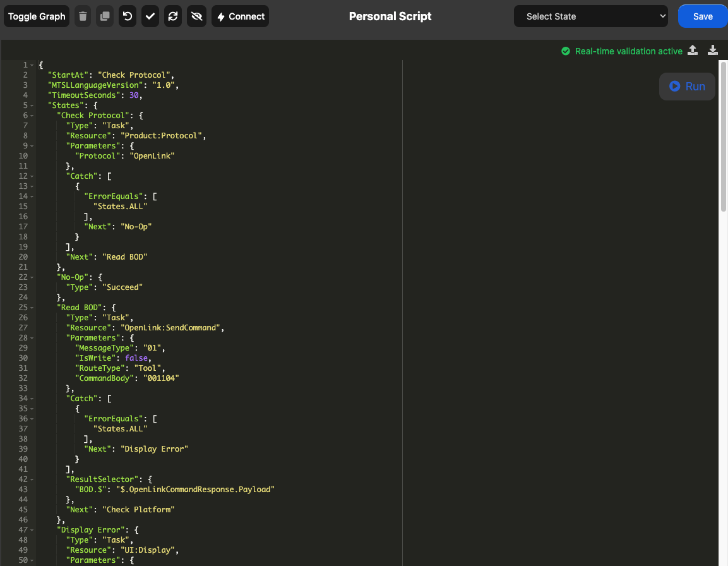Click the undo arrow icon
The width and height of the screenshot is (728, 566).
click(128, 16)
